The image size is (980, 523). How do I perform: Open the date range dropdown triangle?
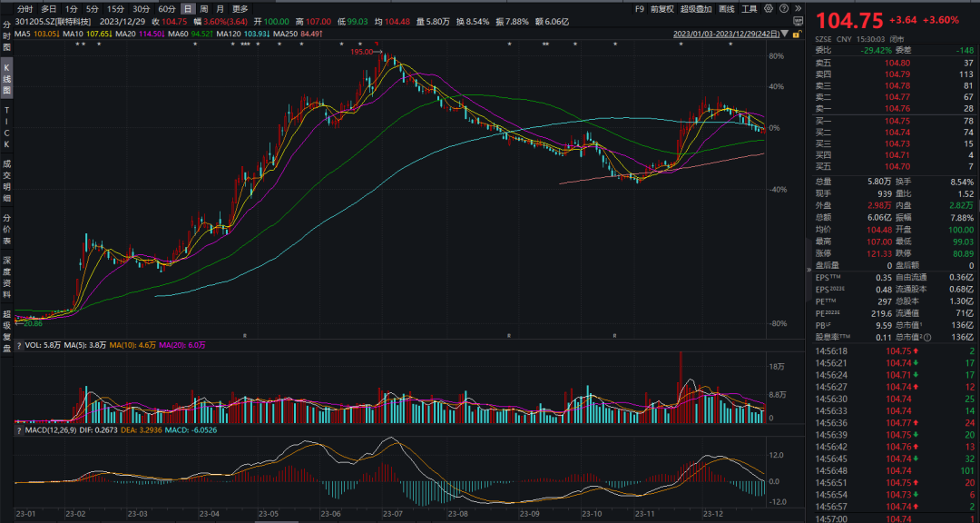(785, 34)
